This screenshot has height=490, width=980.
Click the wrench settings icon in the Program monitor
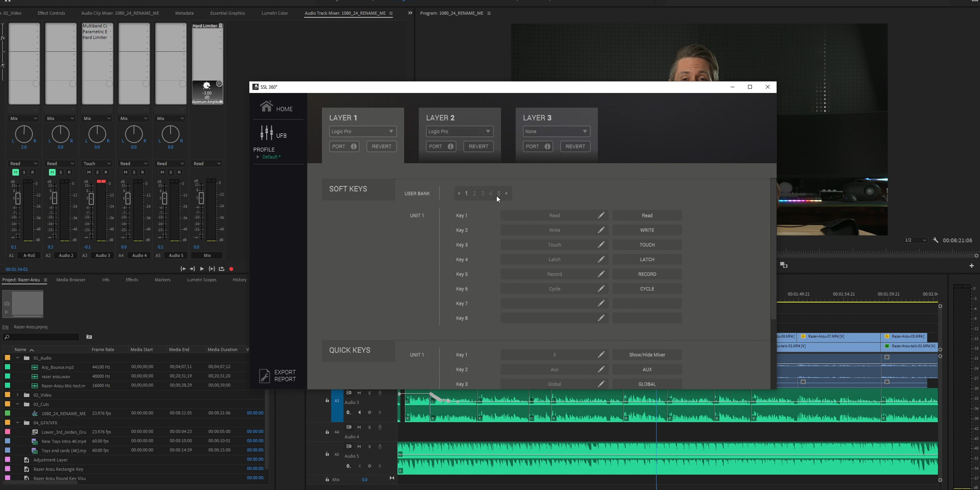click(x=936, y=240)
